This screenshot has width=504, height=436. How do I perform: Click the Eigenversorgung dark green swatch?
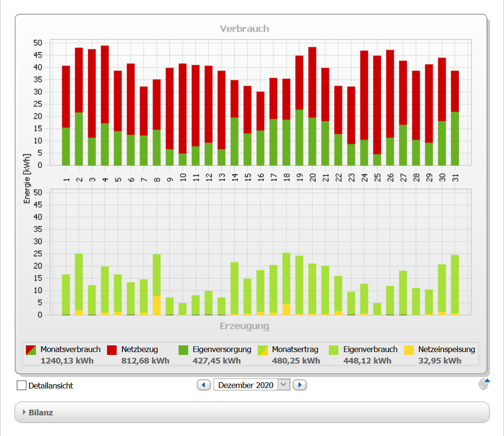[x=183, y=350]
